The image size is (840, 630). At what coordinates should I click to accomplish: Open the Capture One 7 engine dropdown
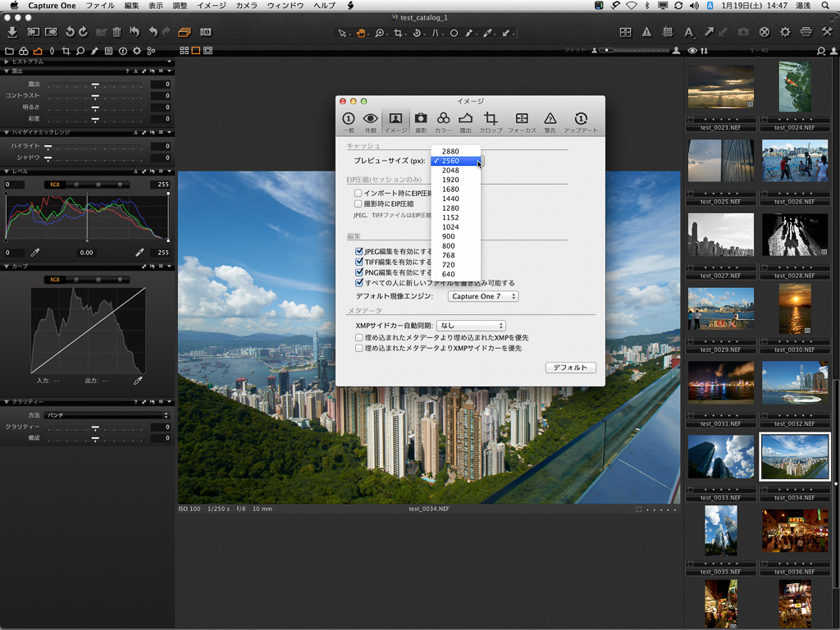click(483, 296)
